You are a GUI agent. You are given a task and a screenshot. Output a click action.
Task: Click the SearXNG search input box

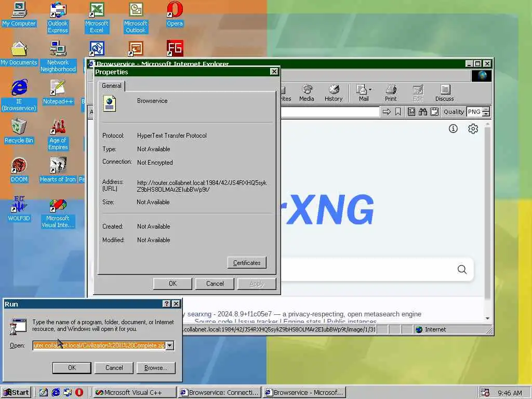(368, 269)
